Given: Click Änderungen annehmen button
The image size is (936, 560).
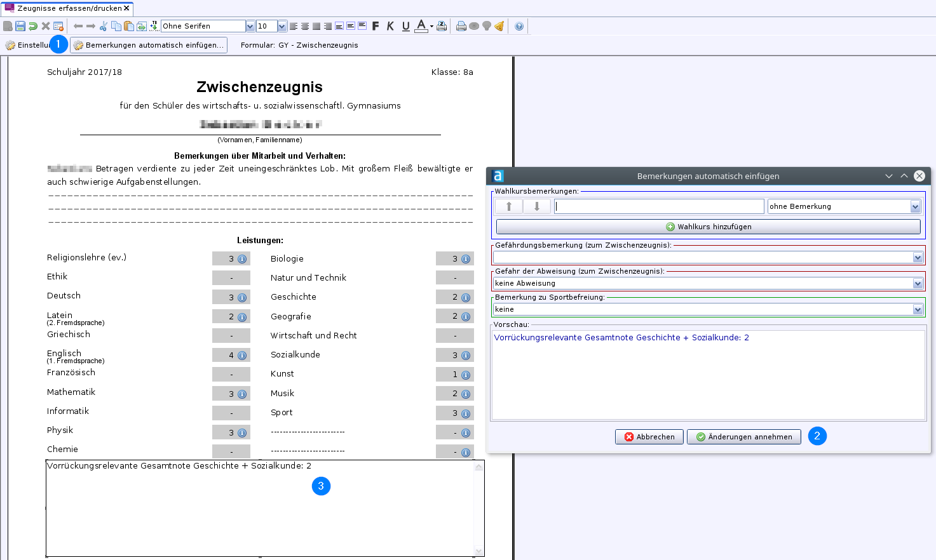Looking at the screenshot, I should [744, 437].
